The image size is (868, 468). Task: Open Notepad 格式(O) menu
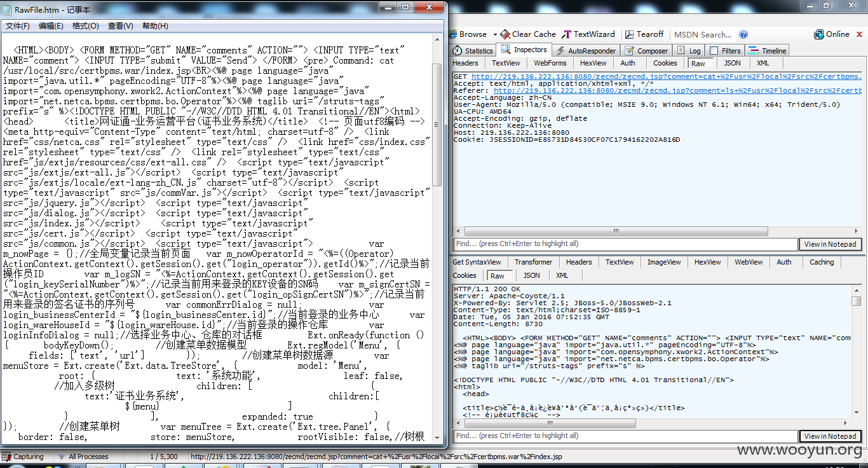pyautogui.click(x=85, y=26)
